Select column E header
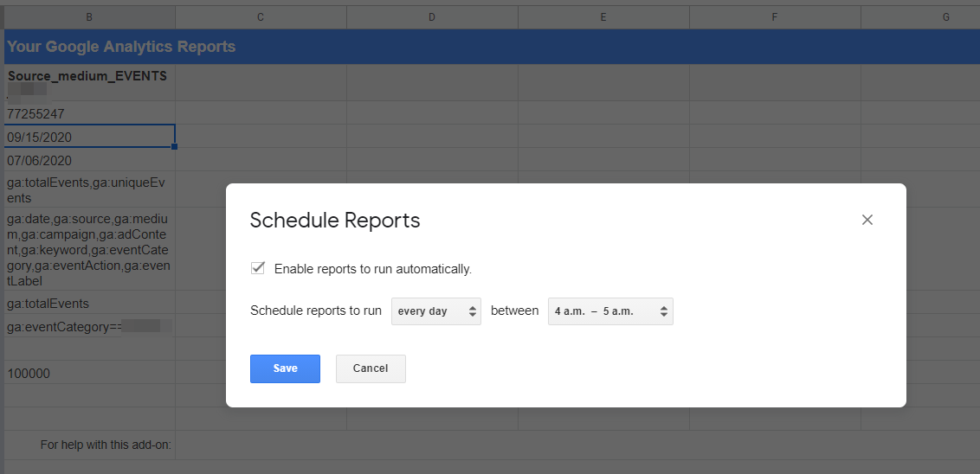 [603, 17]
